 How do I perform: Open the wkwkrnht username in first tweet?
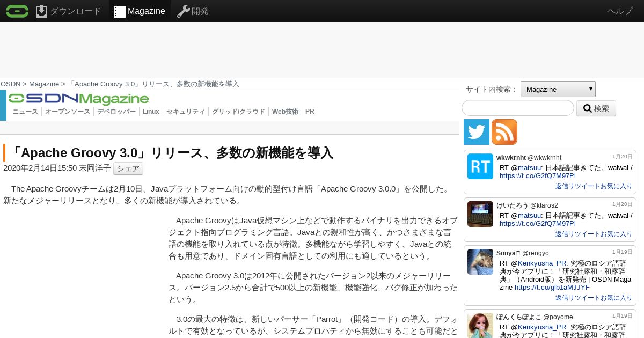(x=529, y=157)
